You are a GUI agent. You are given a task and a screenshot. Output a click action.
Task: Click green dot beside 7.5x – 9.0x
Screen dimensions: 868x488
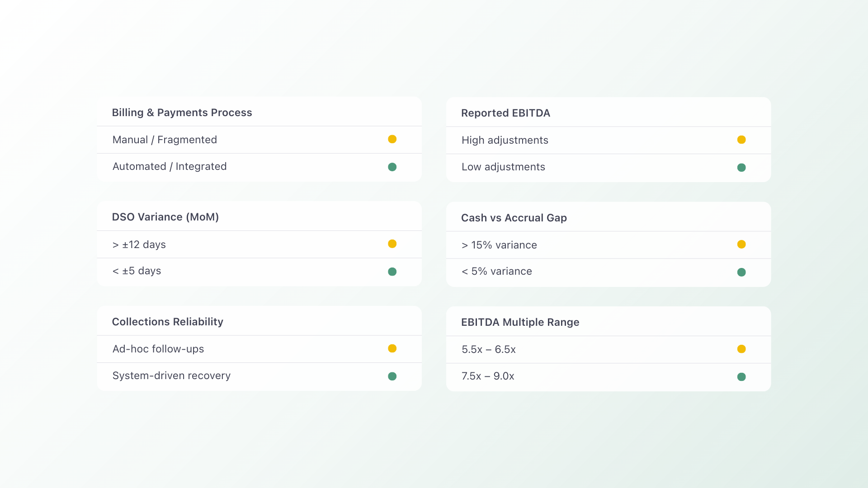tap(741, 377)
